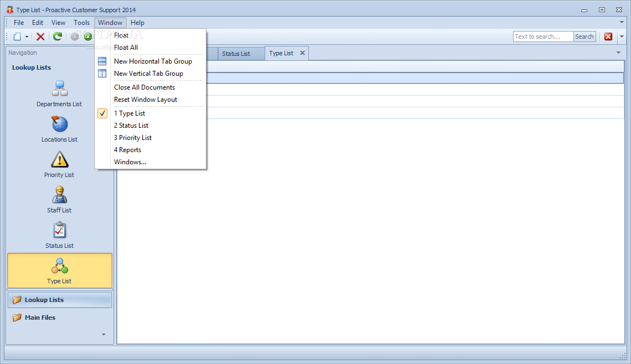The image size is (631, 364).
Task: Select the highlighted Type List navigation item
Action: click(60, 271)
